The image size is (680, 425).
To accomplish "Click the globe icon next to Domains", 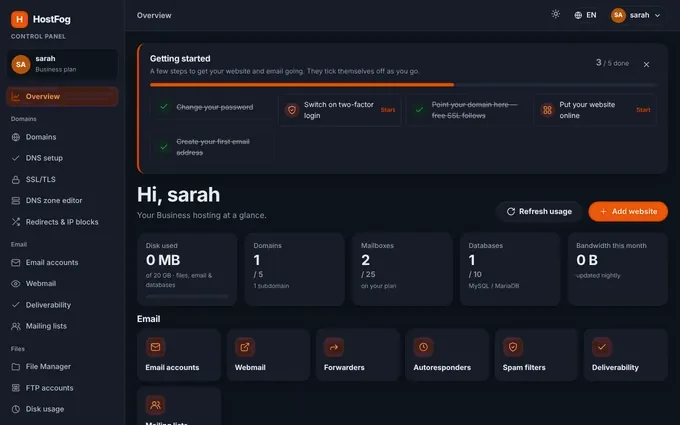I will point(16,137).
